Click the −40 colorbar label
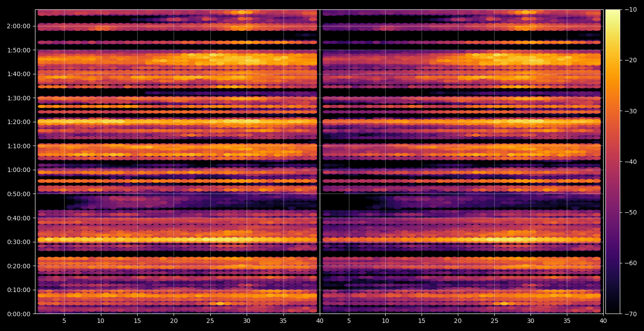644x331 pixels. pyautogui.click(x=631, y=162)
